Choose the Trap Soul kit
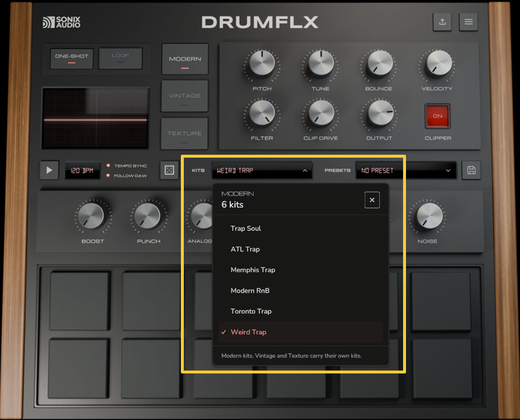520x420 pixels. coord(301,228)
